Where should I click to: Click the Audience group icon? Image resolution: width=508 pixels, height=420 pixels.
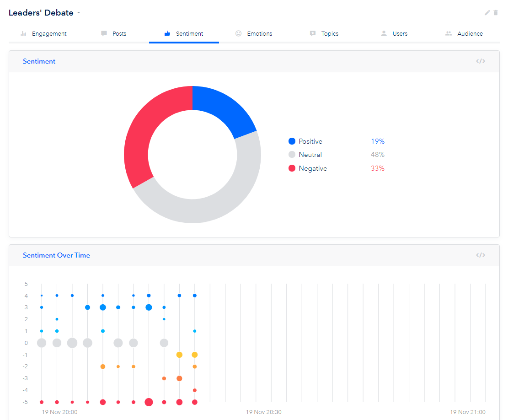tap(449, 33)
